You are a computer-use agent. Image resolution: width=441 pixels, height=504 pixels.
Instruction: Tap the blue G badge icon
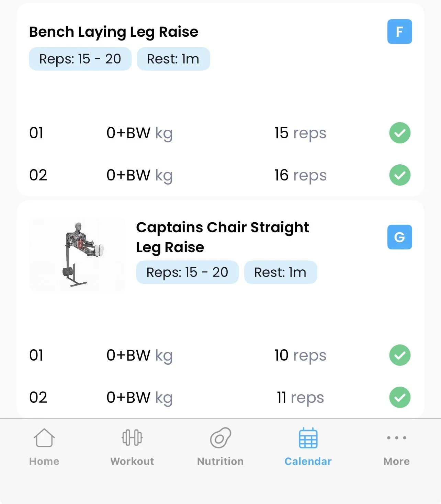point(399,237)
